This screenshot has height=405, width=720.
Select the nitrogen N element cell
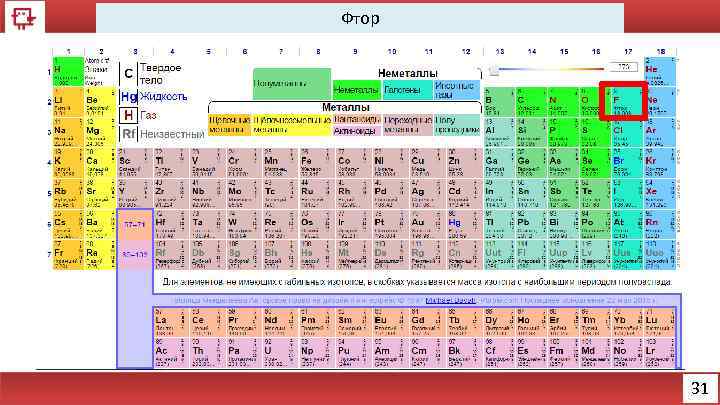point(562,102)
